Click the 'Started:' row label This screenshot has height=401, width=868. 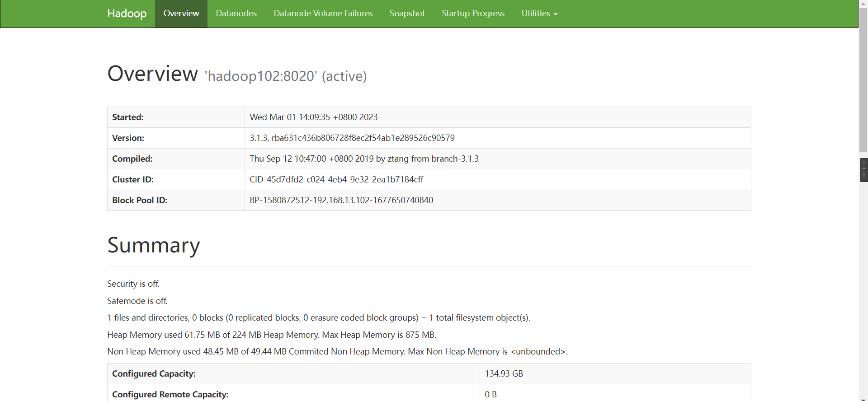point(128,117)
